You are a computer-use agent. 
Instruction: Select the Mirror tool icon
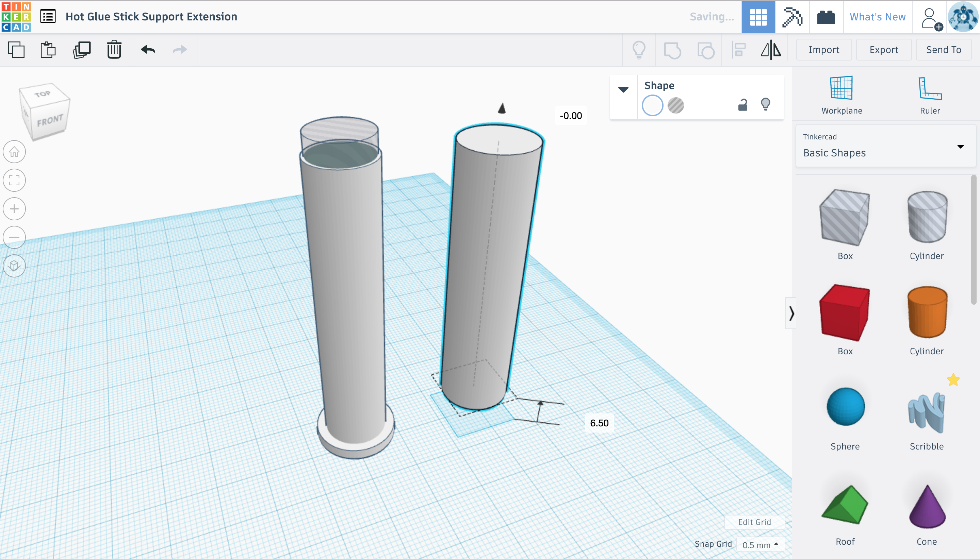pyautogui.click(x=771, y=50)
